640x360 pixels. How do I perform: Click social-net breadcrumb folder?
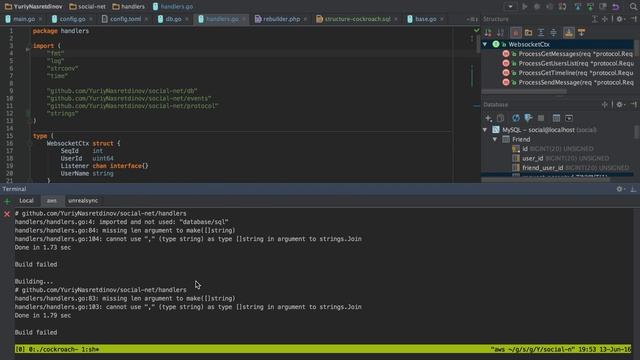coord(87,7)
